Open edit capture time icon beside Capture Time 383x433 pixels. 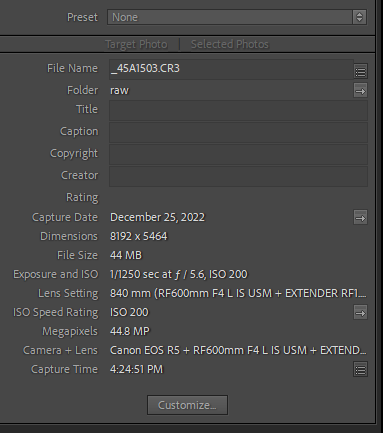360,370
